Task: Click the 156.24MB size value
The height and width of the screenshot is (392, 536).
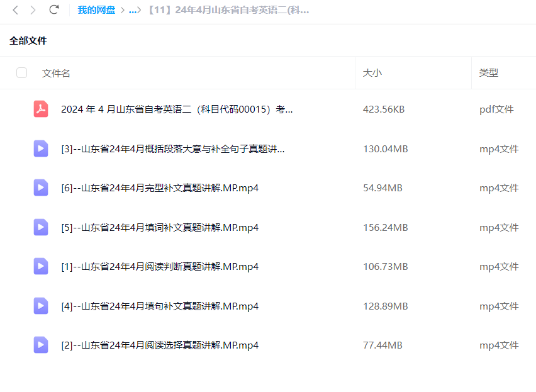Action: click(385, 228)
